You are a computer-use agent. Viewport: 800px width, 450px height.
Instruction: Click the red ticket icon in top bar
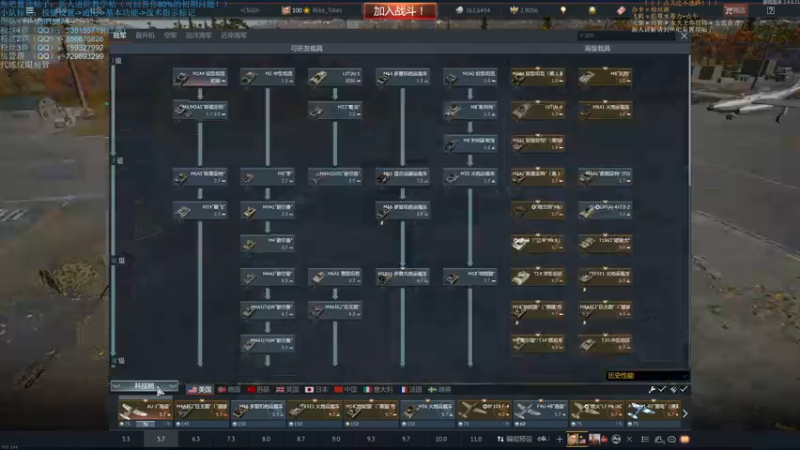coord(621,10)
